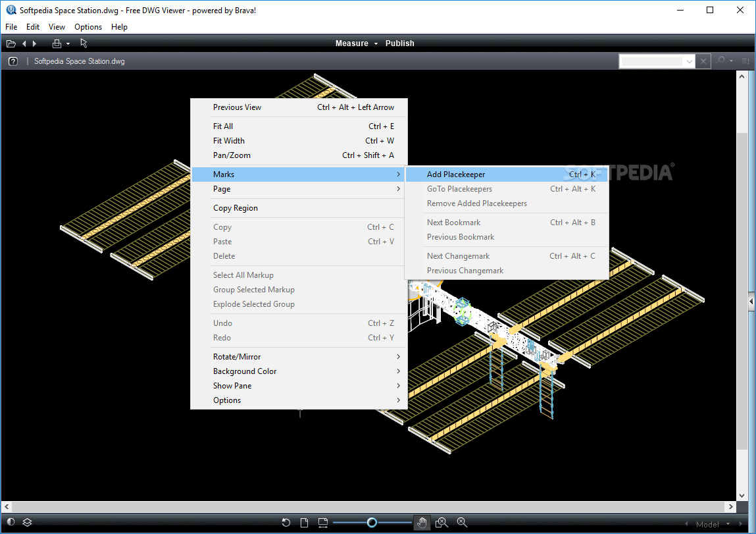Choose Pan/Zoom from context menu
Viewport: 756px width, 534px height.
pos(299,155)
